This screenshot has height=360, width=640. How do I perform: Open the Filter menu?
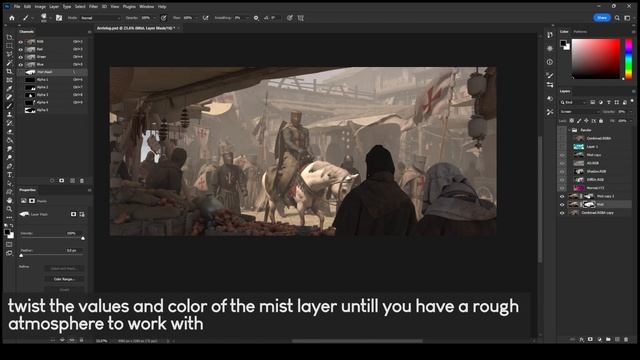(x=93, y=7)
